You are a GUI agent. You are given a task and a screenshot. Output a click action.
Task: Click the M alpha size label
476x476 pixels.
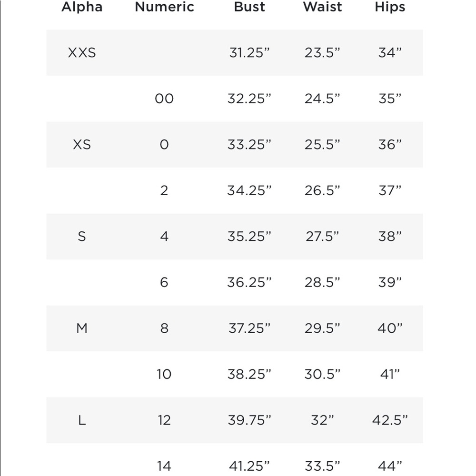pos(82,328)
